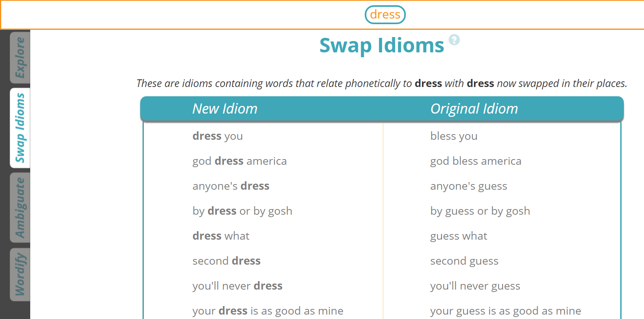Click 'by guess or by gosh'
The width and height of the screenshot is (644, 319).
(x=480, y=211)
